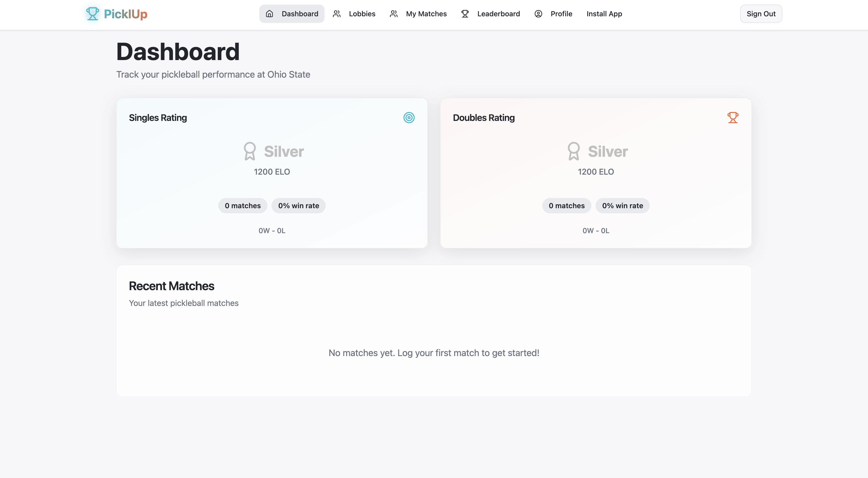This screenshot has width=868, height=478.
Task: Click the Profile user circle icon
Action: [x=538, y=14]
